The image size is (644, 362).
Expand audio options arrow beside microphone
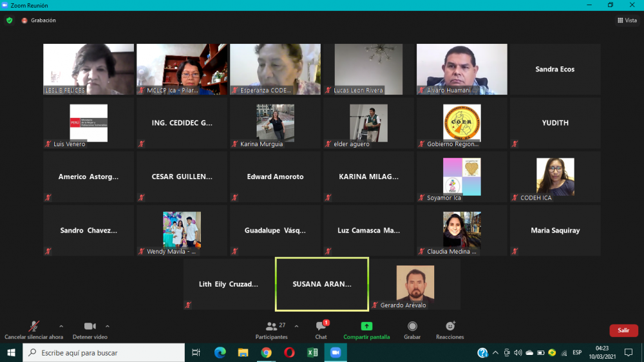61,326
